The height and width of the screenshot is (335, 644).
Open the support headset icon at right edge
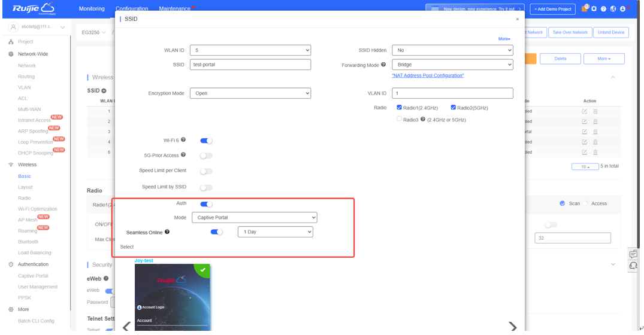tap(633, 266)
